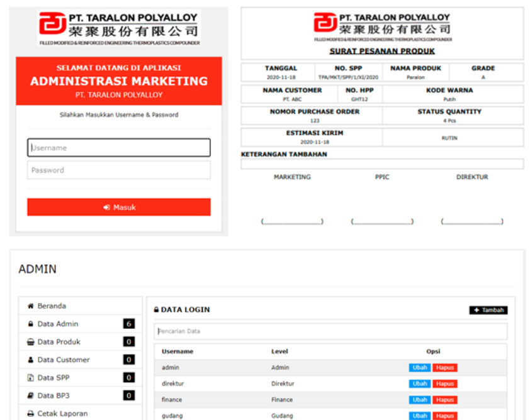Click the Username column header

click(178, 351)
